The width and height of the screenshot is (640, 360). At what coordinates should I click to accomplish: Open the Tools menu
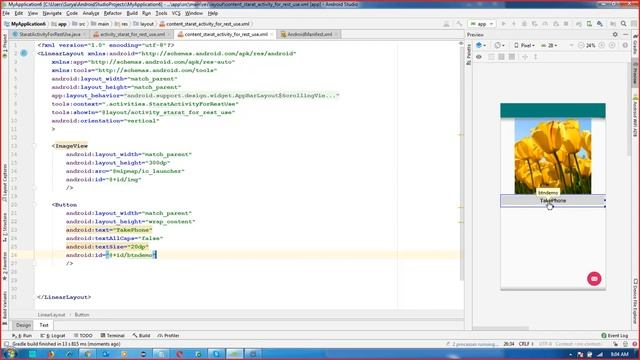coord(161,13)
